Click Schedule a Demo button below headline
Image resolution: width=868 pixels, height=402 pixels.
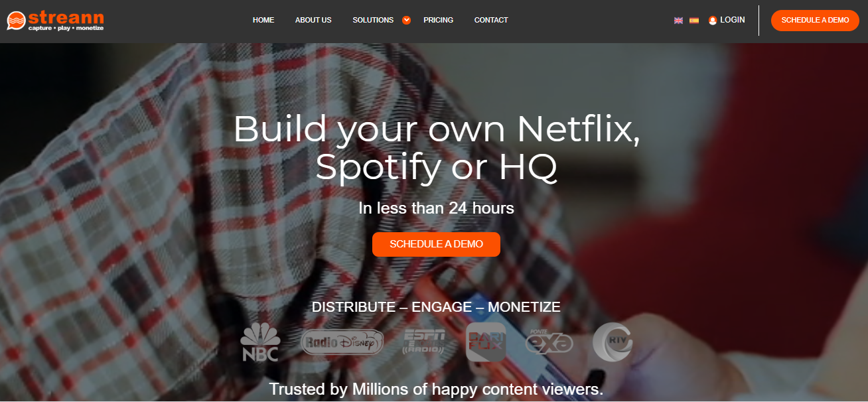click(436, 244)
